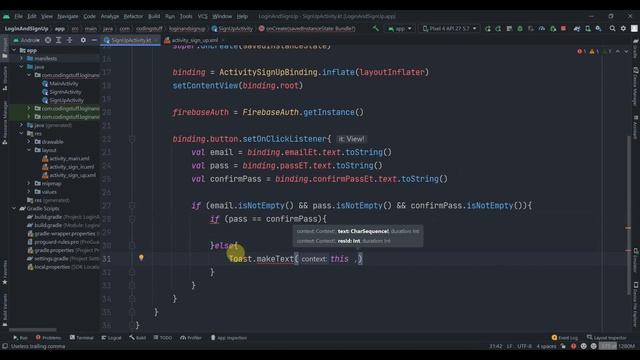Open MainActivity file in project tree
The height and width of the screenshot is (360, 640).
point(64,83)
